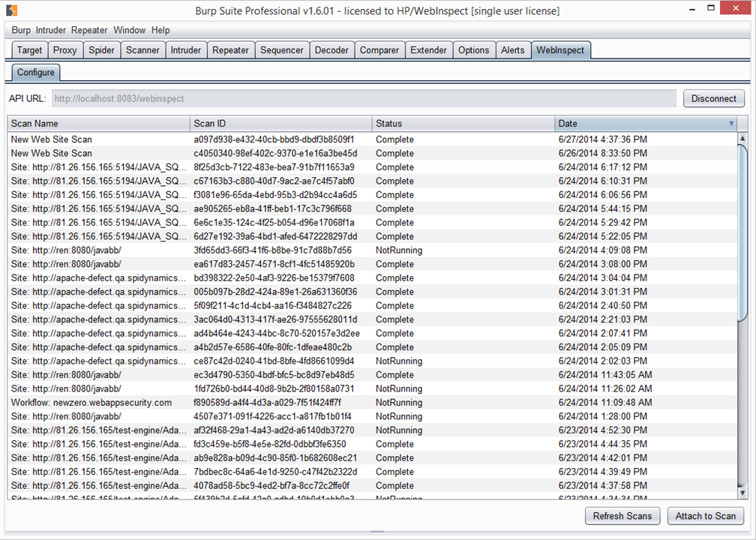Switch to the Intruder tab
The width and height of the screenshot is (756, 540).
(186, 50)
